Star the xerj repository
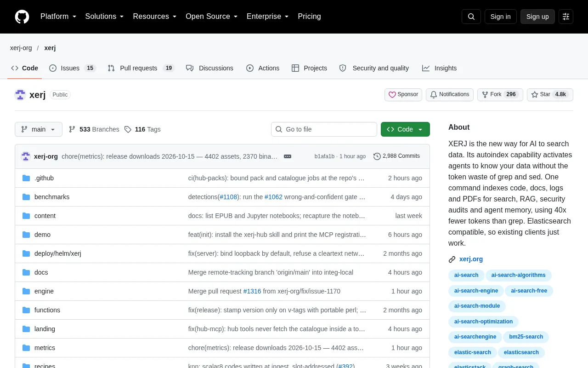The height and width of the screenshot is (368, 588). 550,95
